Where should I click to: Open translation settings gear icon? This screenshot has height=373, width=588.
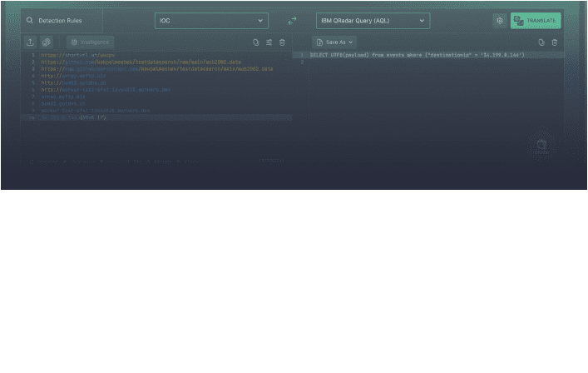pos(499,20)
